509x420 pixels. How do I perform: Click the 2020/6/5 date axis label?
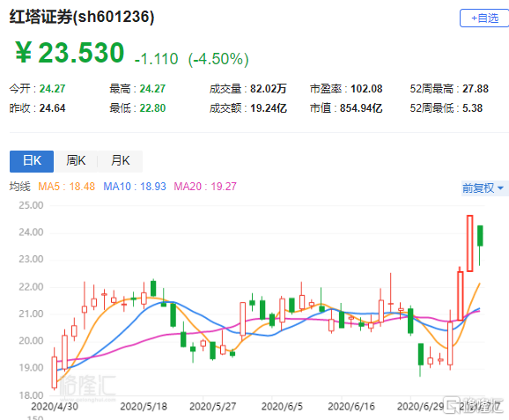point(282,407)
